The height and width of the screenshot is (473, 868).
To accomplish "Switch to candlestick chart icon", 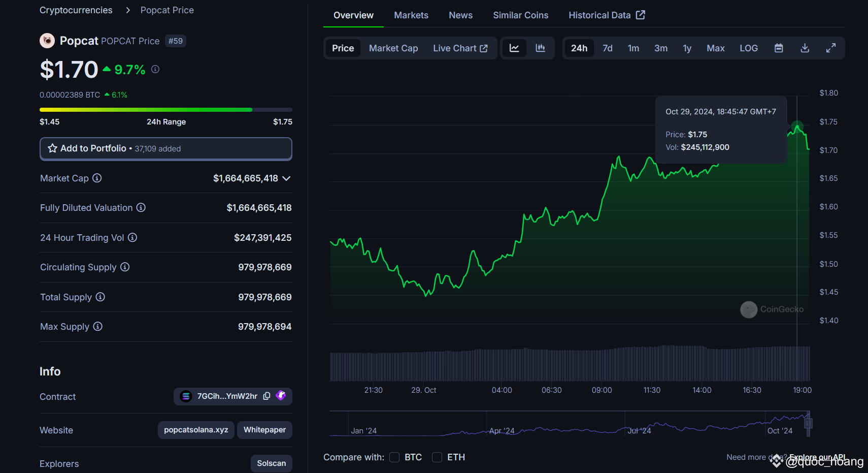I will coord(541,48).
